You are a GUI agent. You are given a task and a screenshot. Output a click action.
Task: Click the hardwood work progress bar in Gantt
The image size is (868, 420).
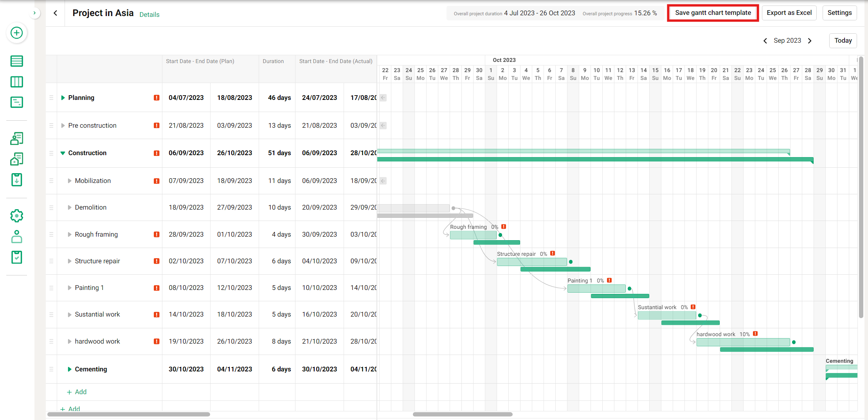[x=743, y=342]
